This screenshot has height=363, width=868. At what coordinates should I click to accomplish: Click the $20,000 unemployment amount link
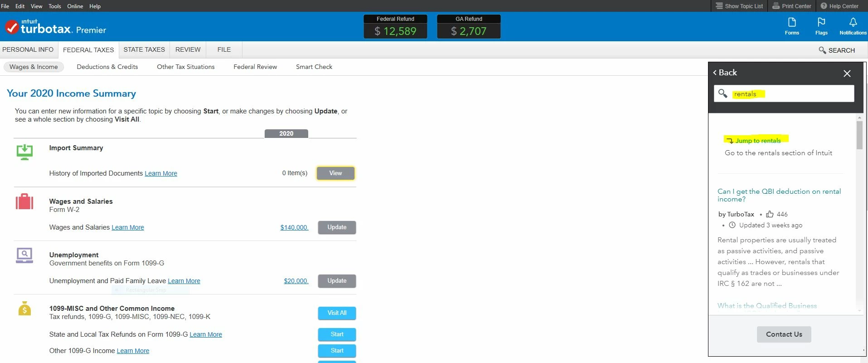tap(296, 281)
